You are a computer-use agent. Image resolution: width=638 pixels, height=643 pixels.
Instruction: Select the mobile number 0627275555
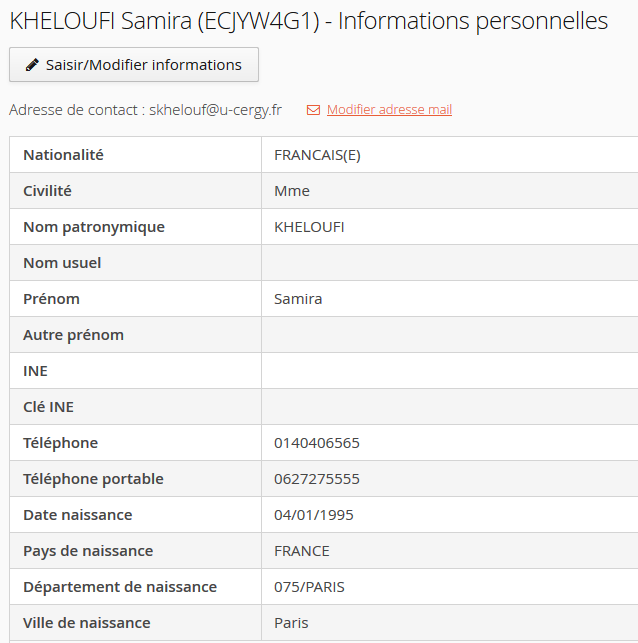(317, 479)
